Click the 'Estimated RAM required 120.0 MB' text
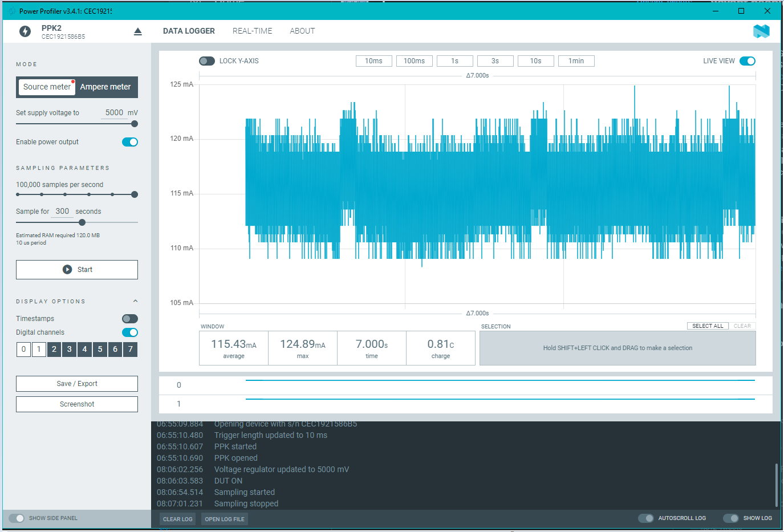 pos(58,235)
